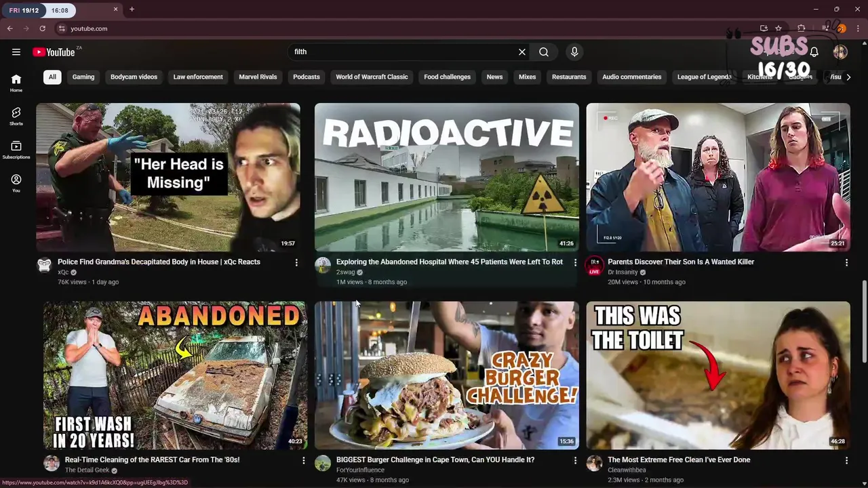Start voice search with the microphone icon
868x488 pixels.
(x=574, y=52)
